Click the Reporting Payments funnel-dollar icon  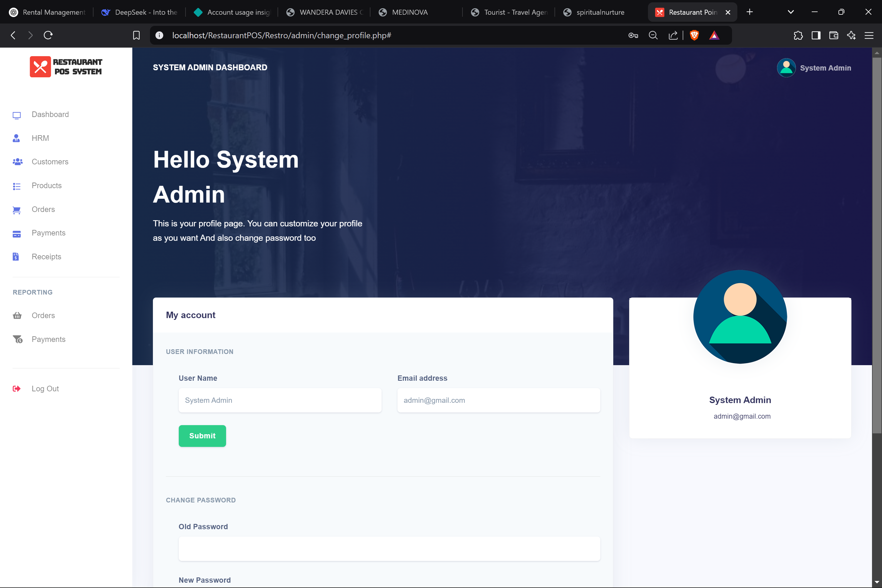point(17,339)
